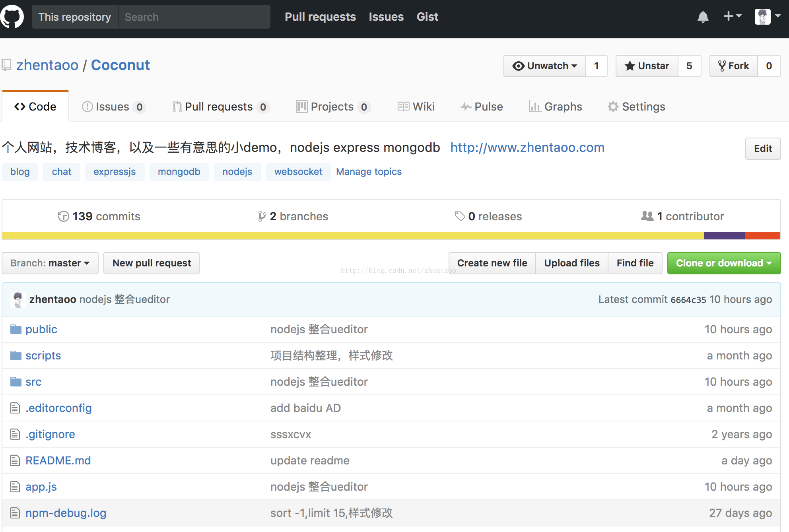Open latest commit hash 6664c35
Image resolution: width=789 pixels, height=532 pixels.
pyautogui.click(x=688, y=300)
